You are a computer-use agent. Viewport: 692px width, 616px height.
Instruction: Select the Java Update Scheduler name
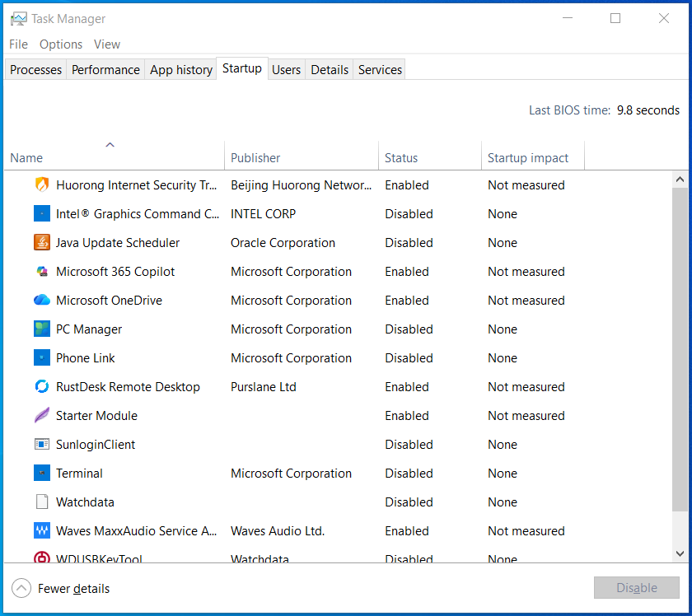coord(118,242)
